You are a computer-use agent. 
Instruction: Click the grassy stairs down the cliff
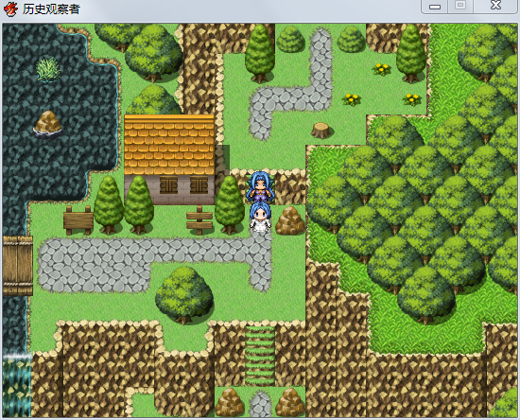[x=260, y=356]
